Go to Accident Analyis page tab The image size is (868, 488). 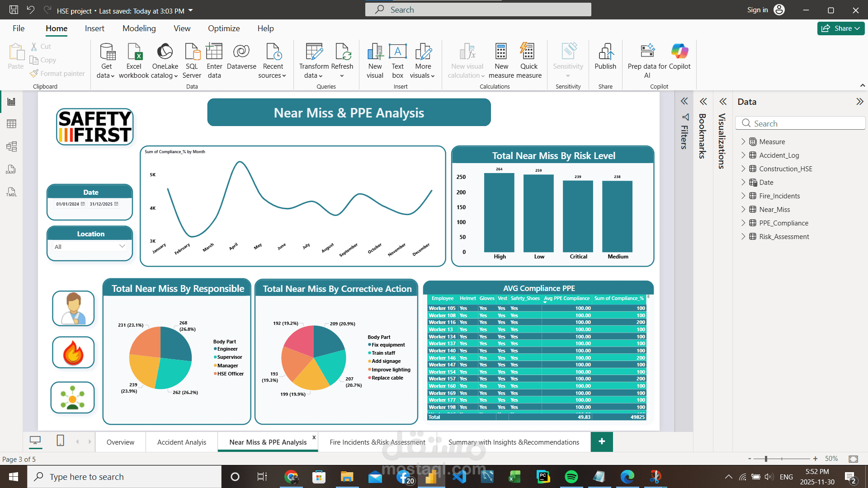(181, 442)
